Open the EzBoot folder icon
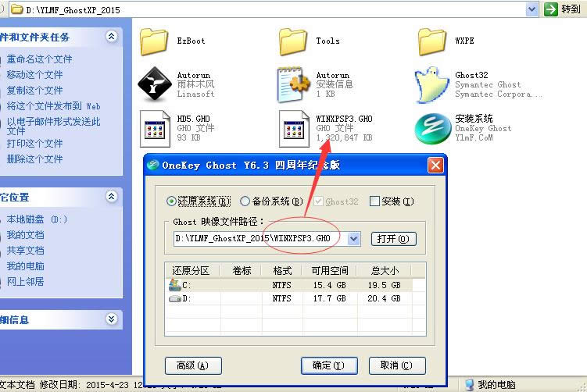Screen dimensions: 587x392 [154, 41]
